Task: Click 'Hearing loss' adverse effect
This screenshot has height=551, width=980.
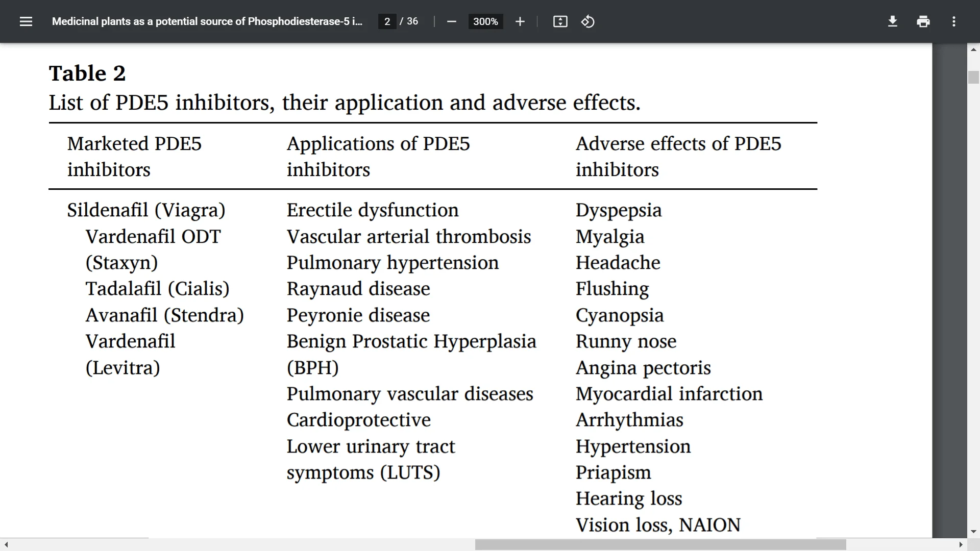Action: tap(629, 498)
